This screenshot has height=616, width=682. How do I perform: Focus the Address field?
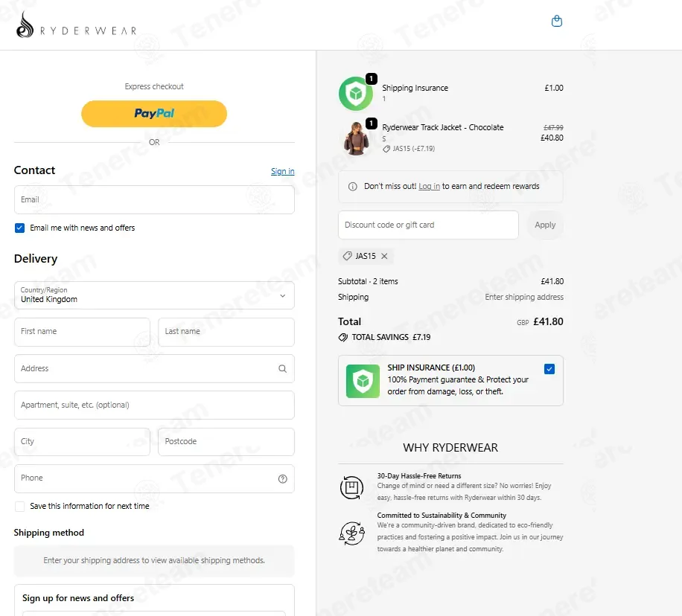pos(154,369)
